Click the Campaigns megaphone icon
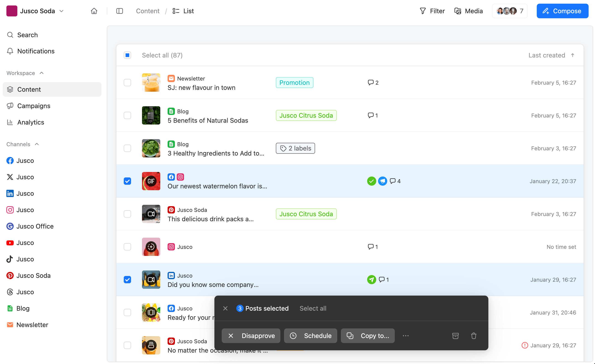Screen dimensions: 595x364 [10, 106]
